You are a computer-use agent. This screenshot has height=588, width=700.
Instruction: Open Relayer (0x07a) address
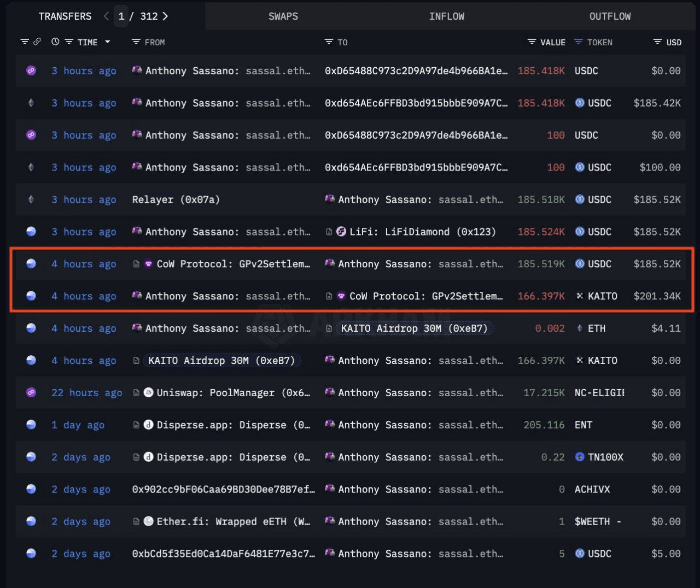[x=176, y=199]
